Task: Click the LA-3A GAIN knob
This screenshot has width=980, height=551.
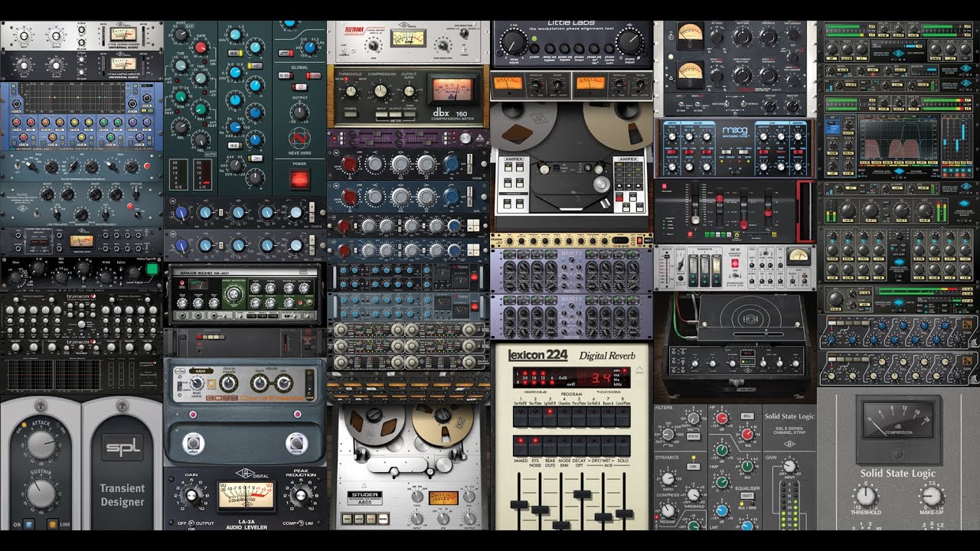Action: [x=191, y=495]
